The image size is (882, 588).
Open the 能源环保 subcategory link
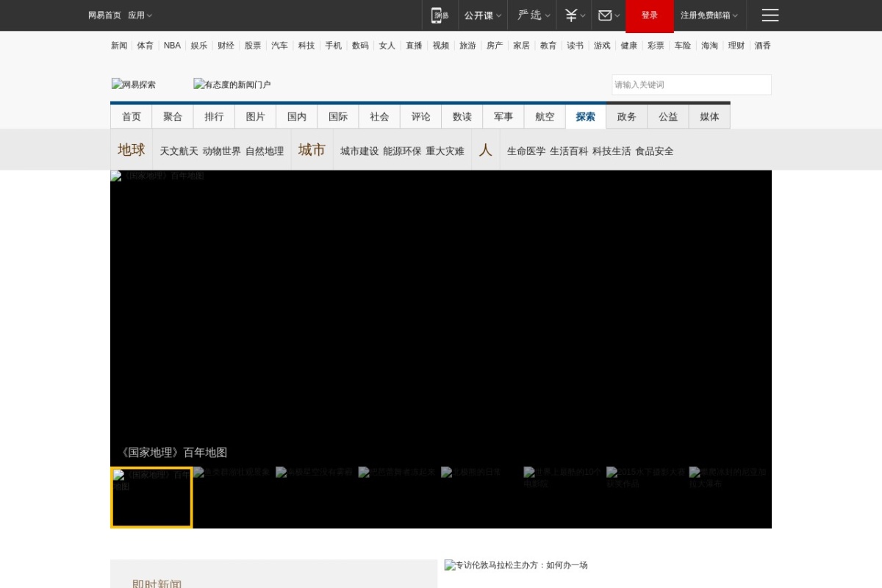coord(402,151)
